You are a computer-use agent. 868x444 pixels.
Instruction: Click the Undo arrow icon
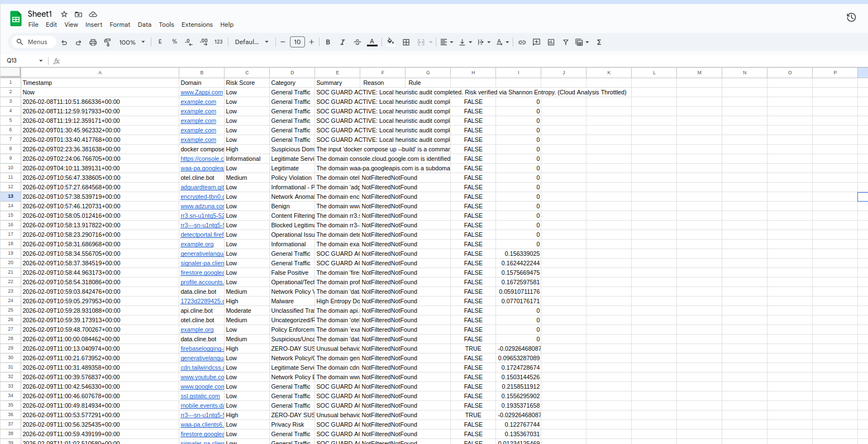(64, 42)
